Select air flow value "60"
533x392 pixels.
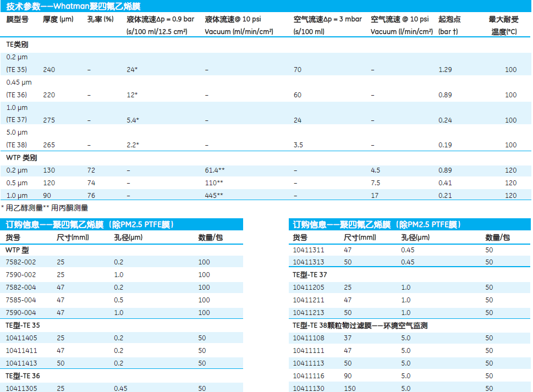(x=298, y=95)
